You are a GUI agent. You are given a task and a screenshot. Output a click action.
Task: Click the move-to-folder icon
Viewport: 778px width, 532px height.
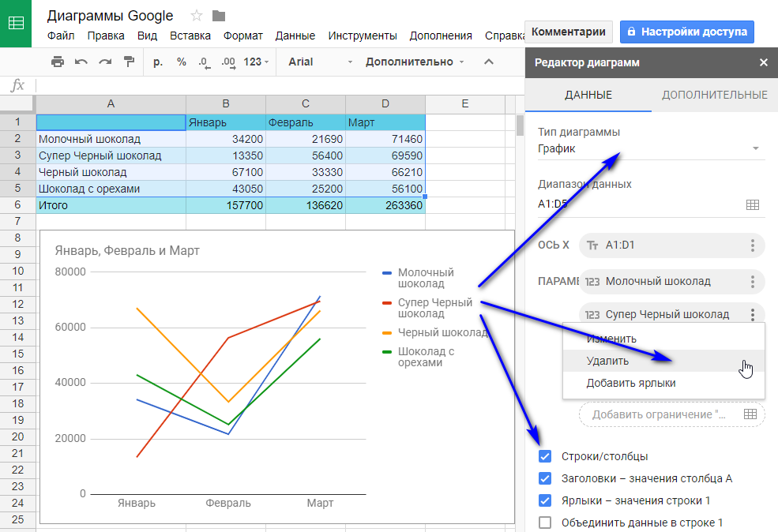pyautogui.click(x=219, y=16)
